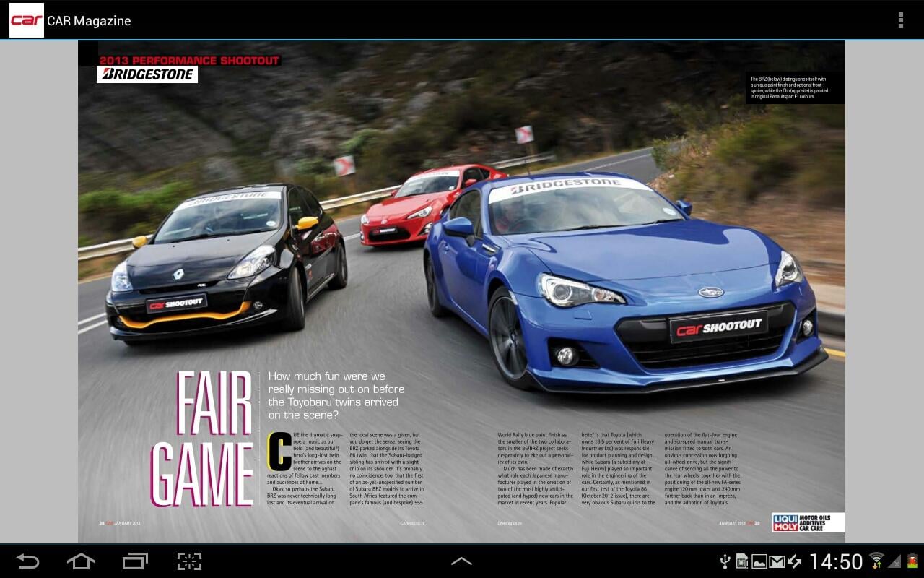Tap the Wi-Fi signal icon
924x578 pixels.
[876, 561]
